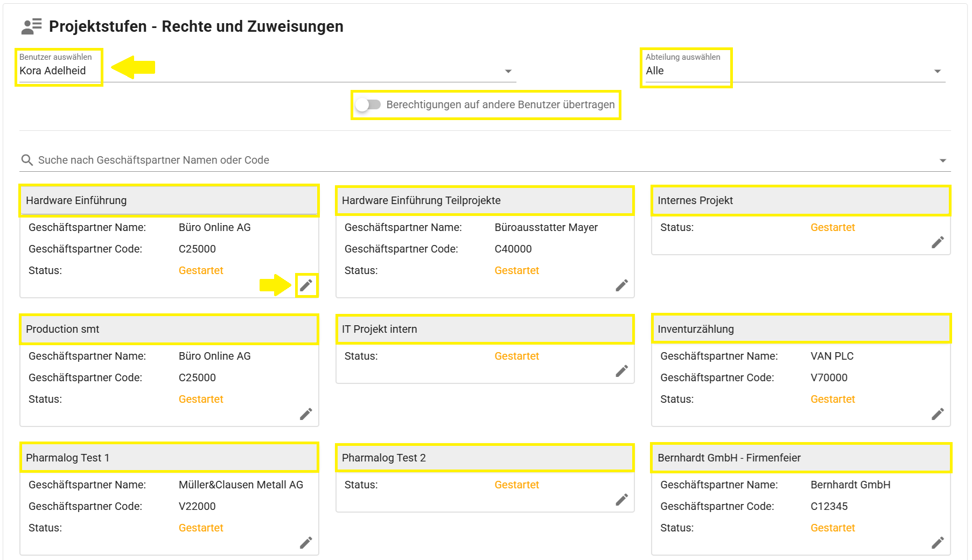The image size is (972, 560).
Task: Open the Benutzer auswählen dropdown
Action: [x=508, y=71]
